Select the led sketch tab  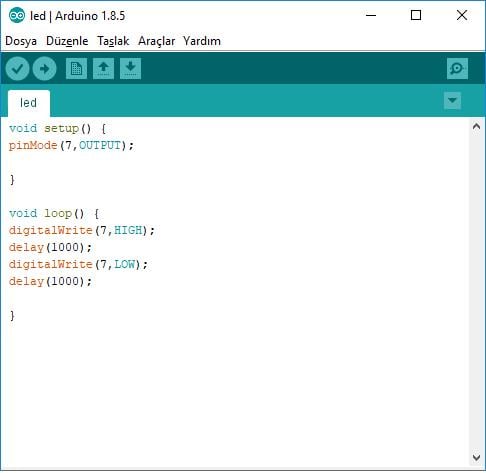(x=29, y=103)
